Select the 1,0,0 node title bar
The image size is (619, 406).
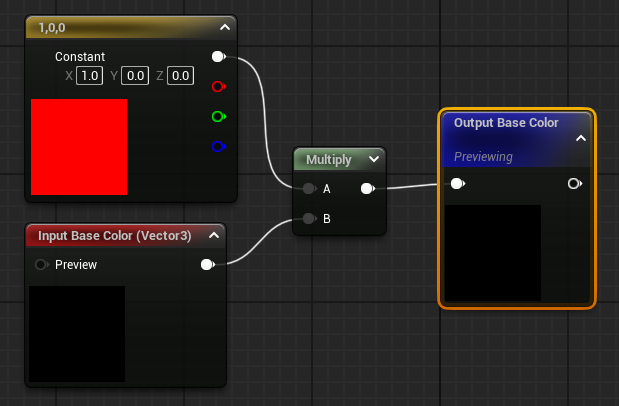point(131,27)
